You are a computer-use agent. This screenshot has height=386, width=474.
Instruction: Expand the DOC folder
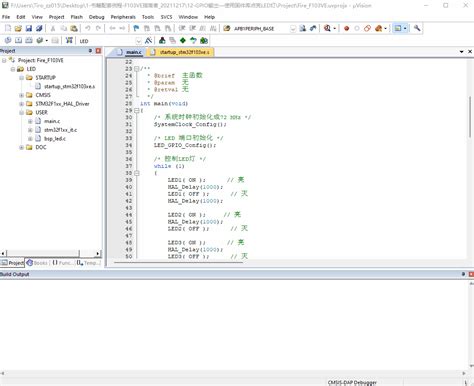click(21, 147)
